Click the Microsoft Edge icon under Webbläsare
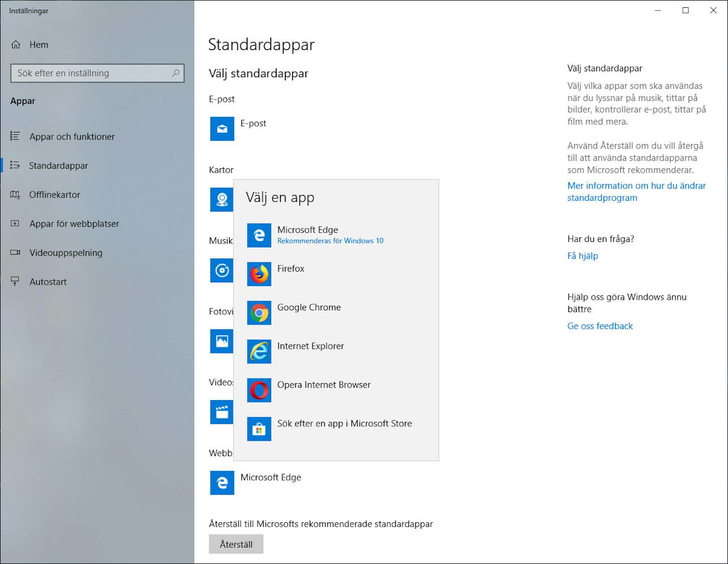The height and width of the screenshot is (564, 728). (222, 483)
